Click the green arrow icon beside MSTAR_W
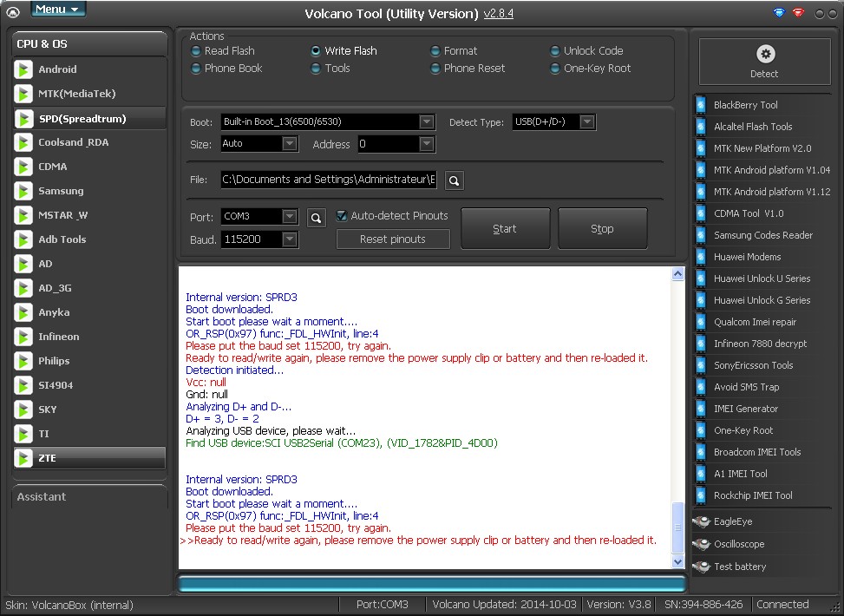The width and height of the screenshot is (844, 616). pyautogui.click(x=23, y=215)
